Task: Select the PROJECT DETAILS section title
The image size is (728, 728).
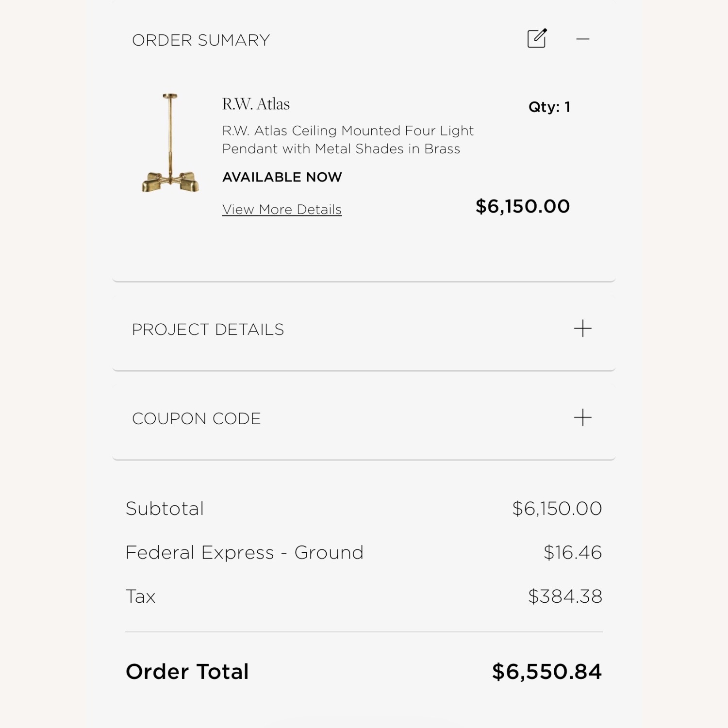Action: tap(208, 330)
